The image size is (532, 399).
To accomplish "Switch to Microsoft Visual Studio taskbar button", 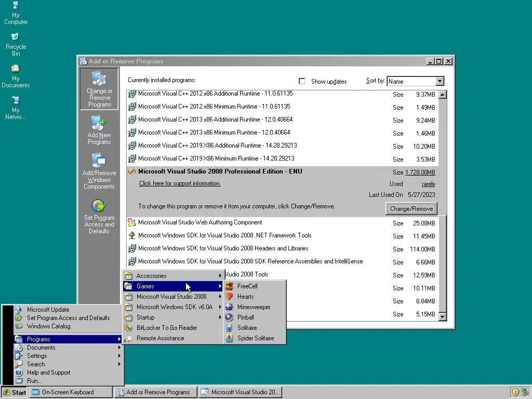I will coord(240,393).
